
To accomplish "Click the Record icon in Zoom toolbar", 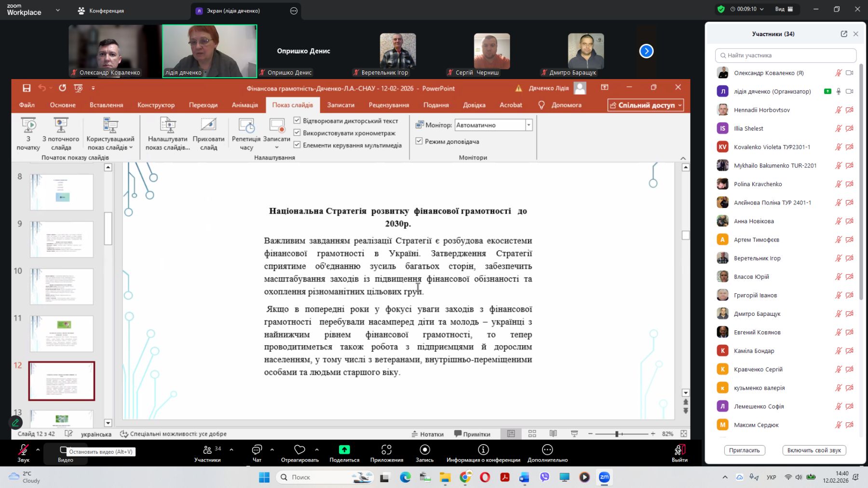I will (x=424, y=450).
